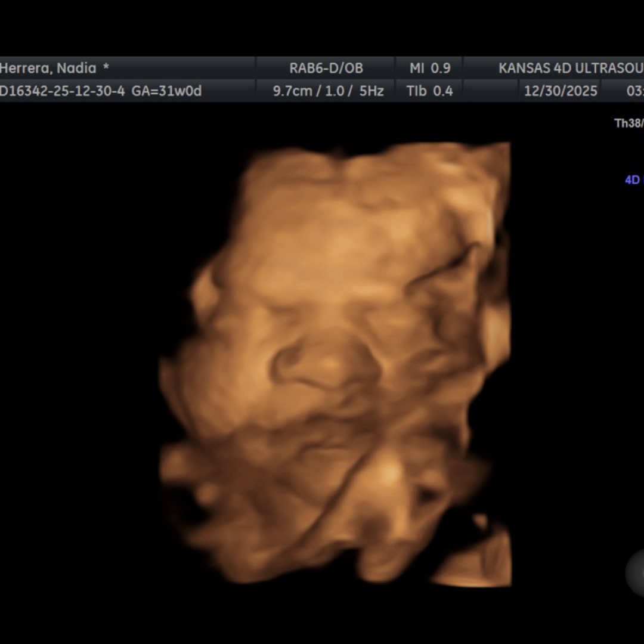Click the RAB6-D/OB probe preset label
The height and width of the screenshot is (644, 644).
(x=326, y=68)
